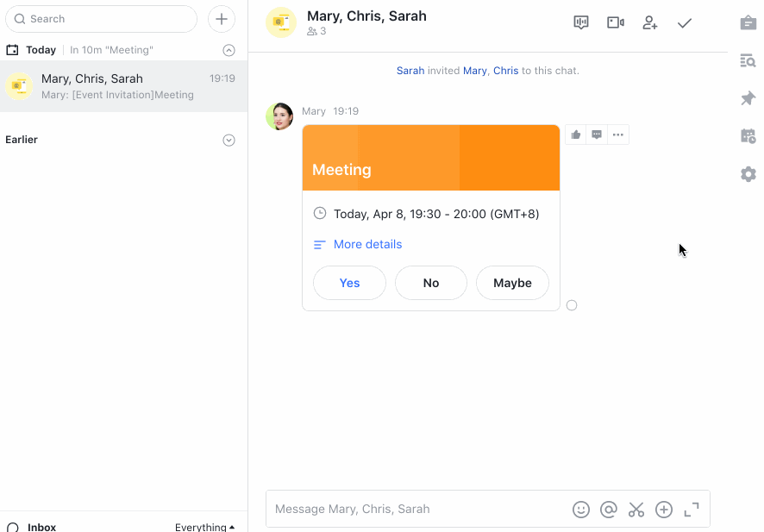Click the Earlier section label
This screenshot has width=764, height=532.
pos(22,140)
